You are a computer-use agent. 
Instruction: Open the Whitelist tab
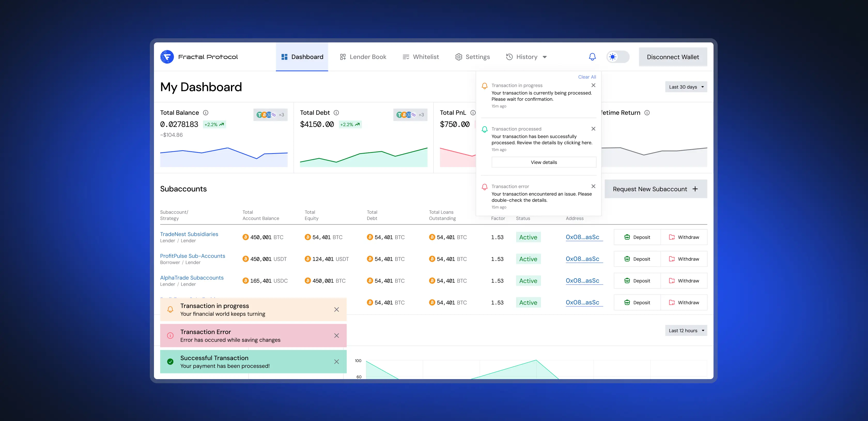point(421,57)
